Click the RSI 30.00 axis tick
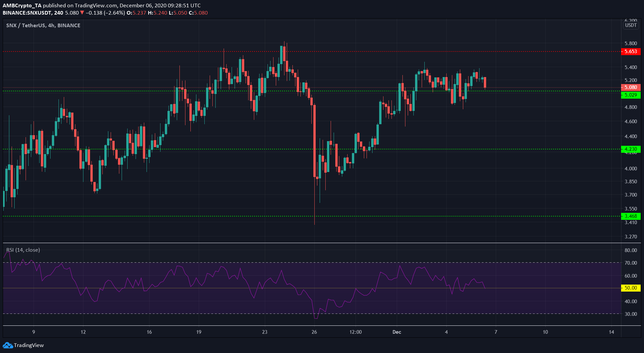644x353 pixels. tap(631, 314)
